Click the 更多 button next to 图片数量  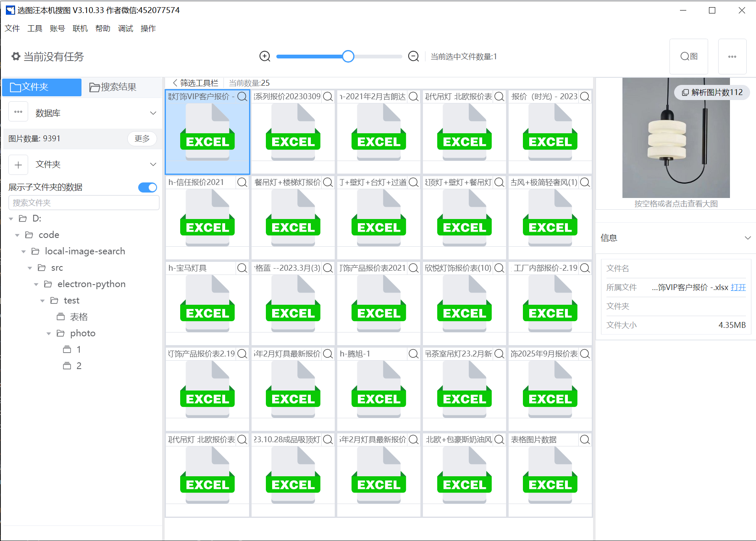pyautogui.click(x=142, y=139)
